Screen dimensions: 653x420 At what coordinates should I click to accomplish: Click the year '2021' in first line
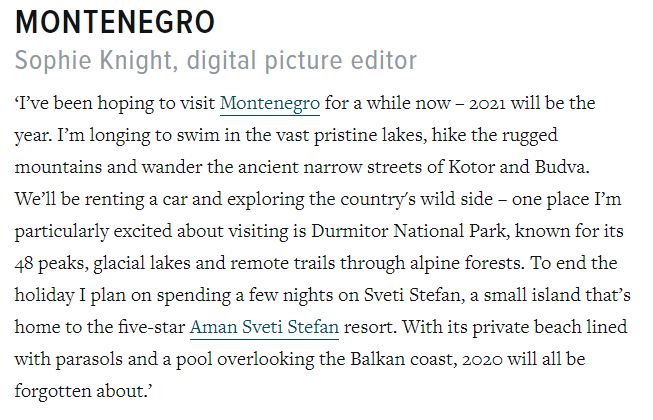[x=487, y=104]
